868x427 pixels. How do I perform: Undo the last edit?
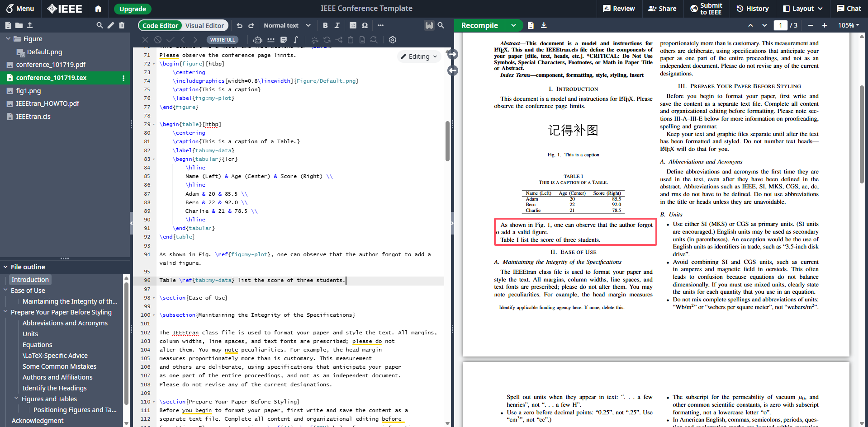tap(239, 25)
